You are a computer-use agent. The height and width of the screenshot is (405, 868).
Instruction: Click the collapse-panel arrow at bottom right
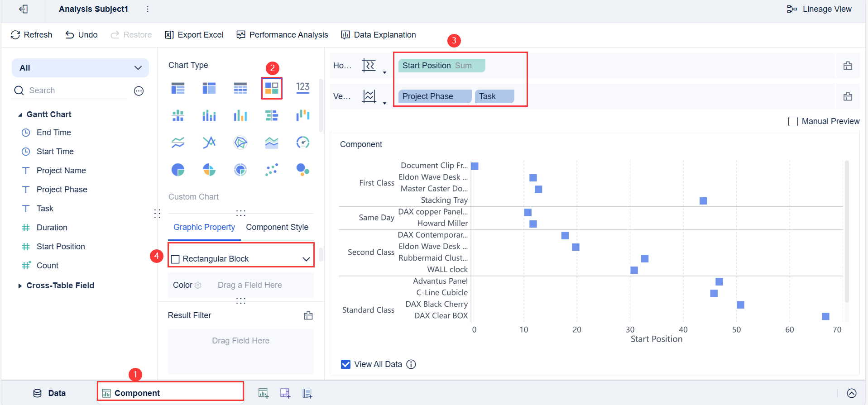coord(851,393)
